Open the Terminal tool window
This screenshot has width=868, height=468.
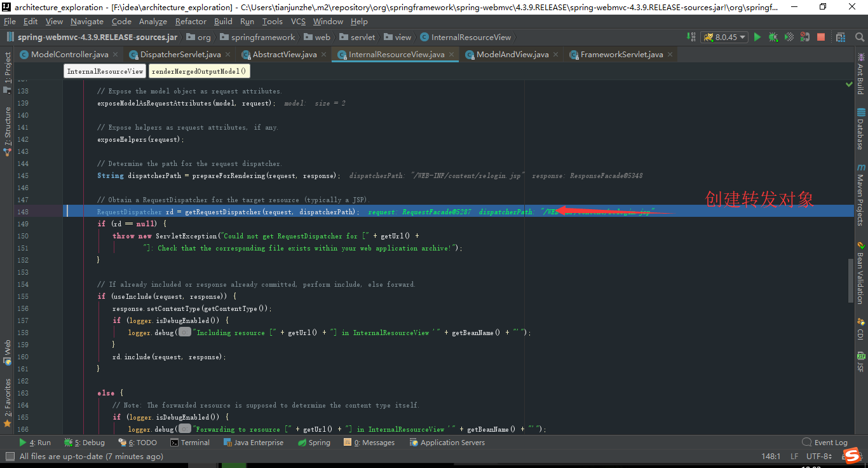190,442
